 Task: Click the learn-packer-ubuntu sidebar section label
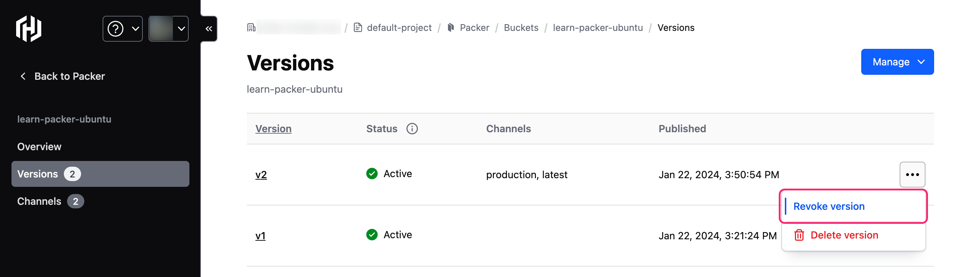tap(64, 119)
